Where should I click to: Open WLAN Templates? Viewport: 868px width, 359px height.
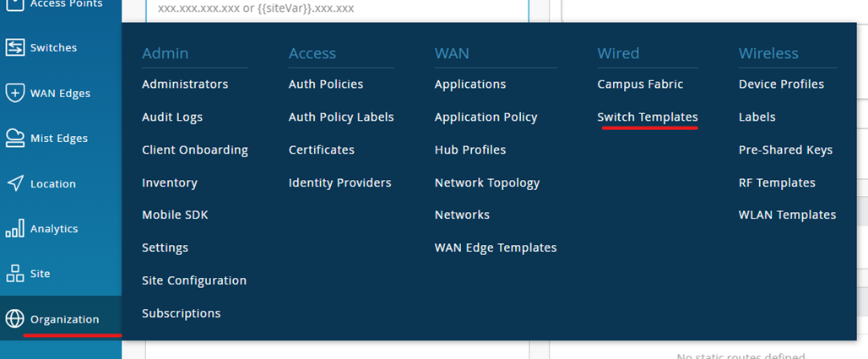[787, 215]
